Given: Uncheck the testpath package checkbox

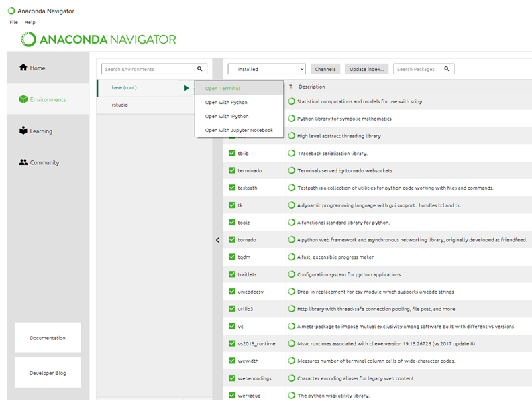Looking at the screenshot, I should point(232,188).
